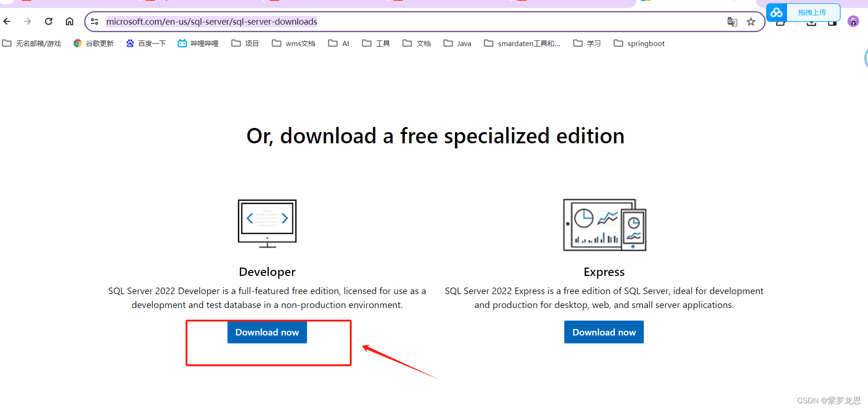Open the 项目 bookmark folder

(245, 43)
